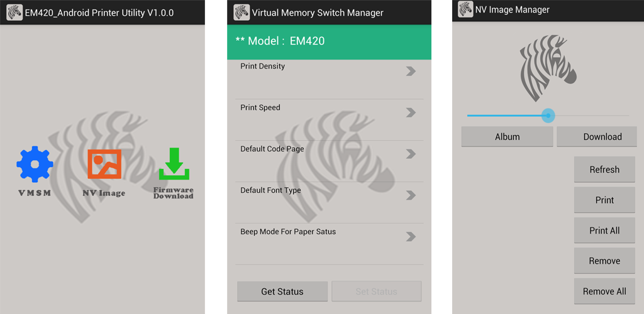Click the blue slider thumb in NV Image Manager

(548, 116)
